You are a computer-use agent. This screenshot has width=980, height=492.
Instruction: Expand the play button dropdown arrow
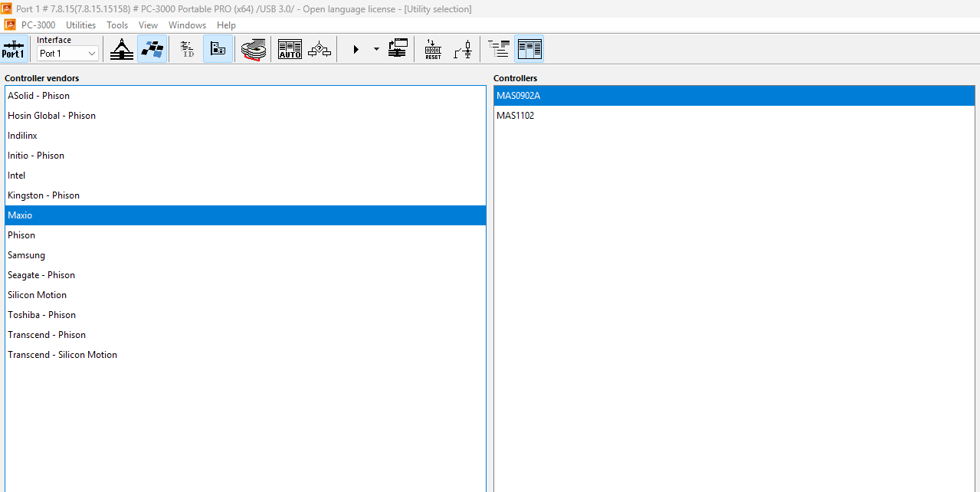tap(376, 49)
